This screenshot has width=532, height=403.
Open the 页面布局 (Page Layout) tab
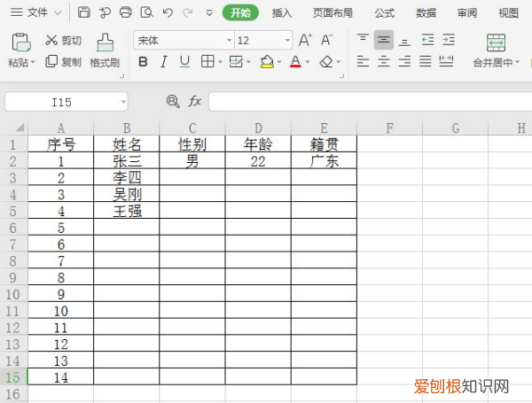point(332,13)
